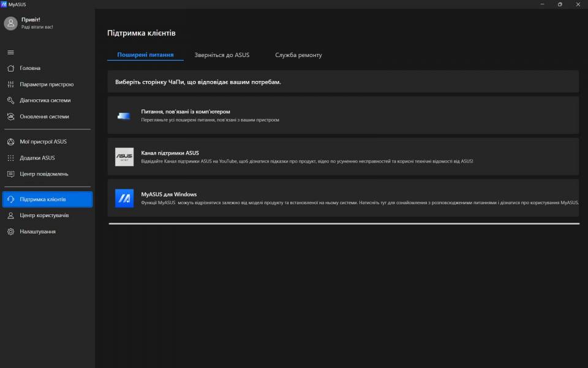
Task: Go to Діагностика системи page
Action: (47, 100)
